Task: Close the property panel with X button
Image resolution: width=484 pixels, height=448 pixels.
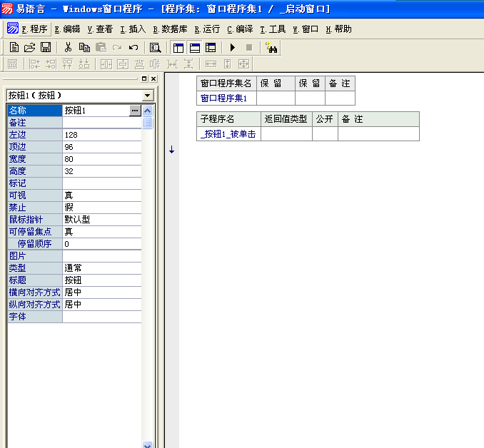Action: click(x=153, y=78)
